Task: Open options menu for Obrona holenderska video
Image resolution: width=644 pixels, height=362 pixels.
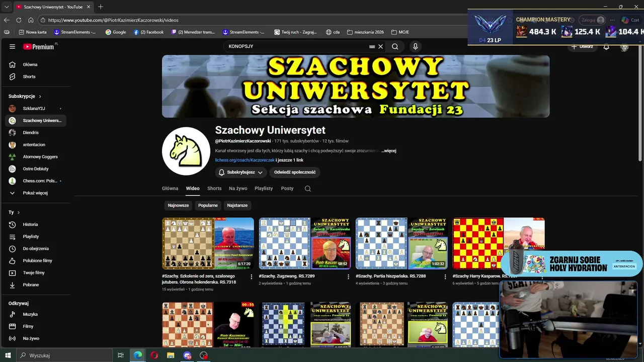Action: 252,277
